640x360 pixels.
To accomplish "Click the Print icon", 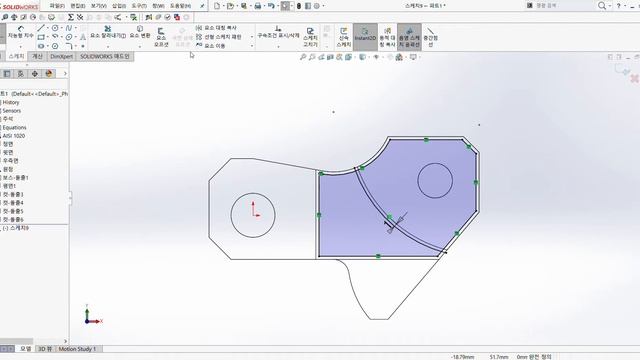I will coord(258,6).
